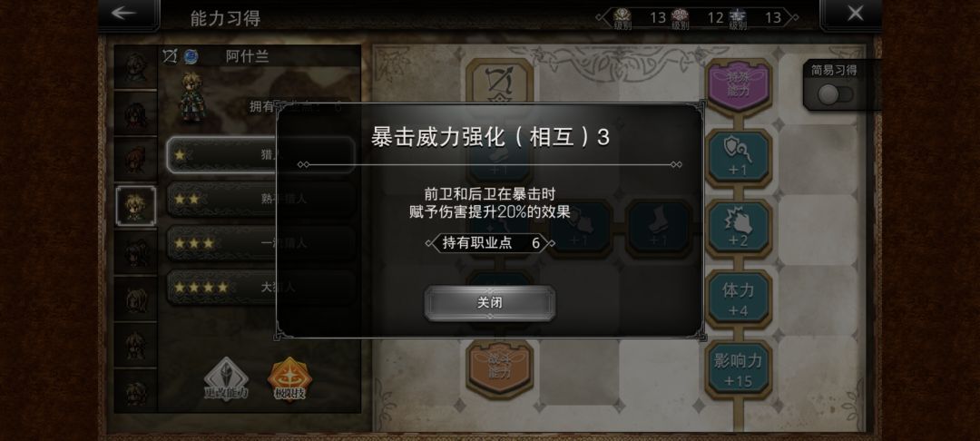The image size is (980, 441).
Task: Select the four-star 大猎人 job tier
Action: (260, 288)
